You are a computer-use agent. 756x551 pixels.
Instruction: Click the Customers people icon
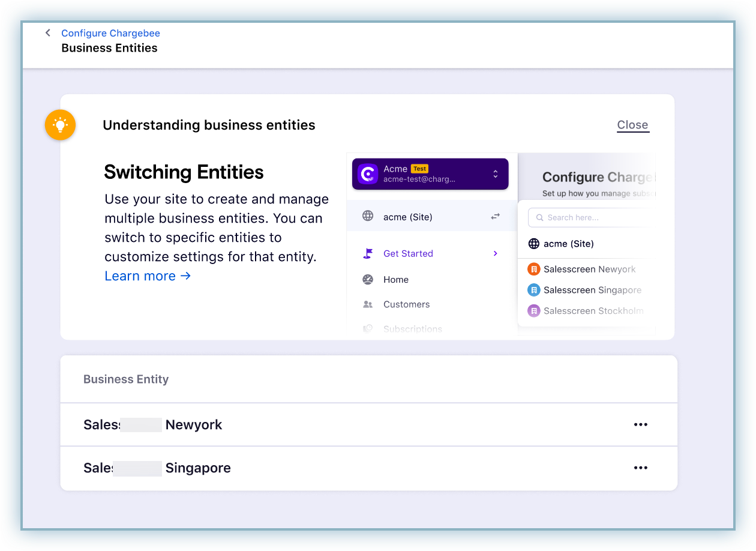(x=368, y=304)
